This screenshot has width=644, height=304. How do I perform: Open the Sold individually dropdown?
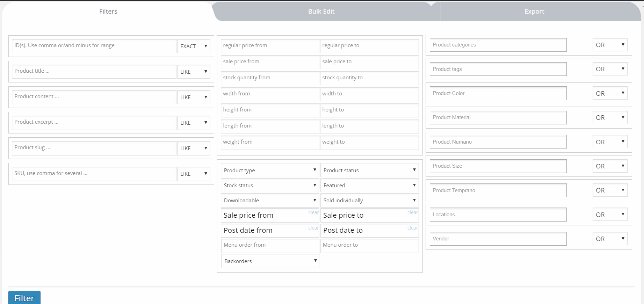[x=369, y=200]
